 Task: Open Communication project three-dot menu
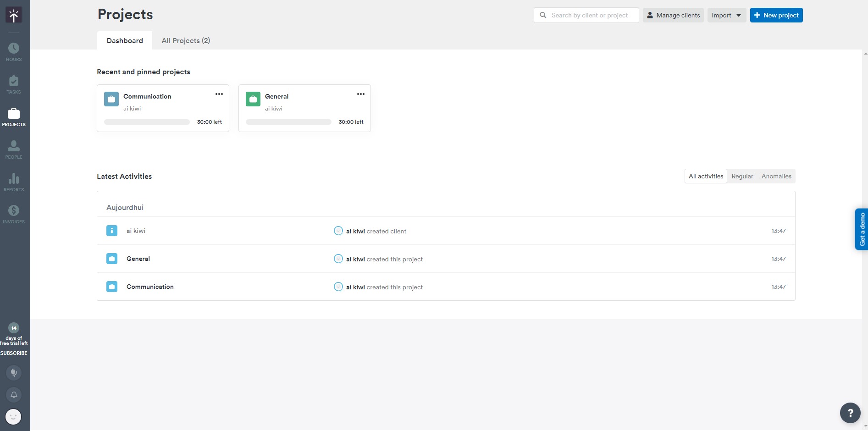219,94
